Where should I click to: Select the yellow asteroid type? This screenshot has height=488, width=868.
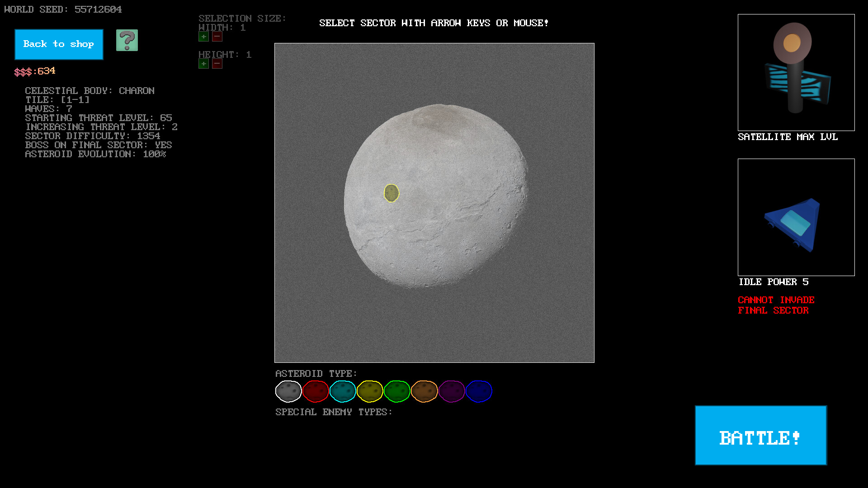click(370, 391)
